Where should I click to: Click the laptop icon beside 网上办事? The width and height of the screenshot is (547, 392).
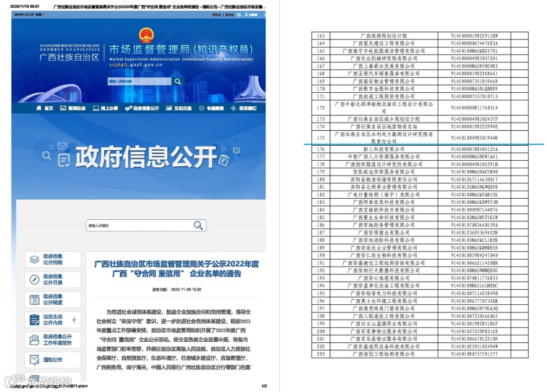95,108
